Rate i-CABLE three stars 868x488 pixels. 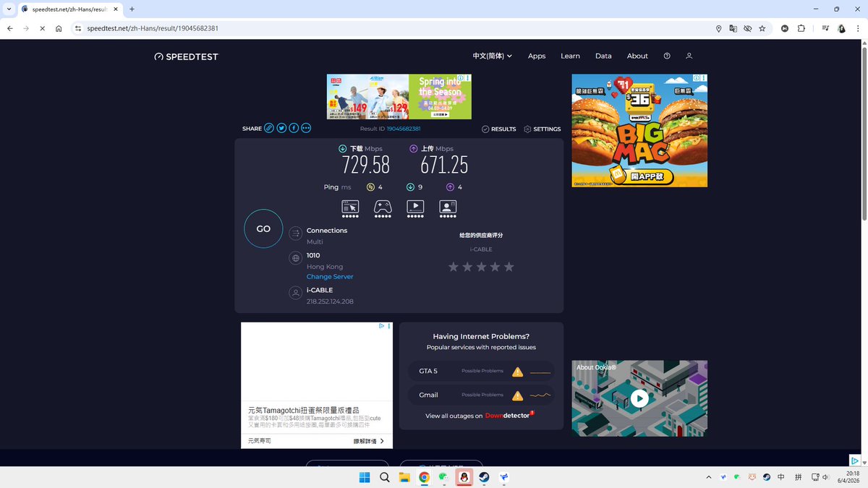(481, 267)
